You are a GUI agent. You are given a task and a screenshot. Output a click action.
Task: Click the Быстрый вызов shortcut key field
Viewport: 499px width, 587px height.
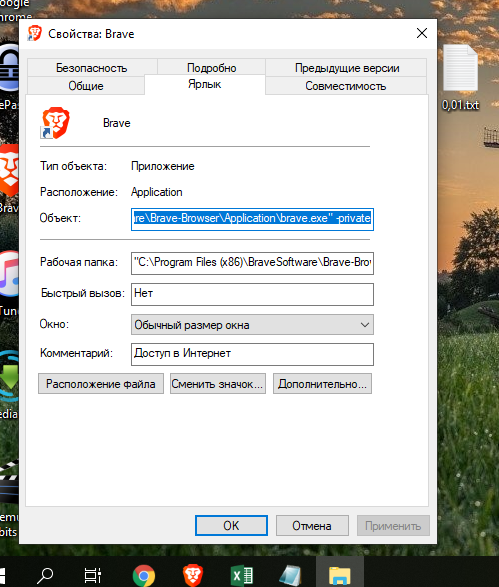[252, 294]
